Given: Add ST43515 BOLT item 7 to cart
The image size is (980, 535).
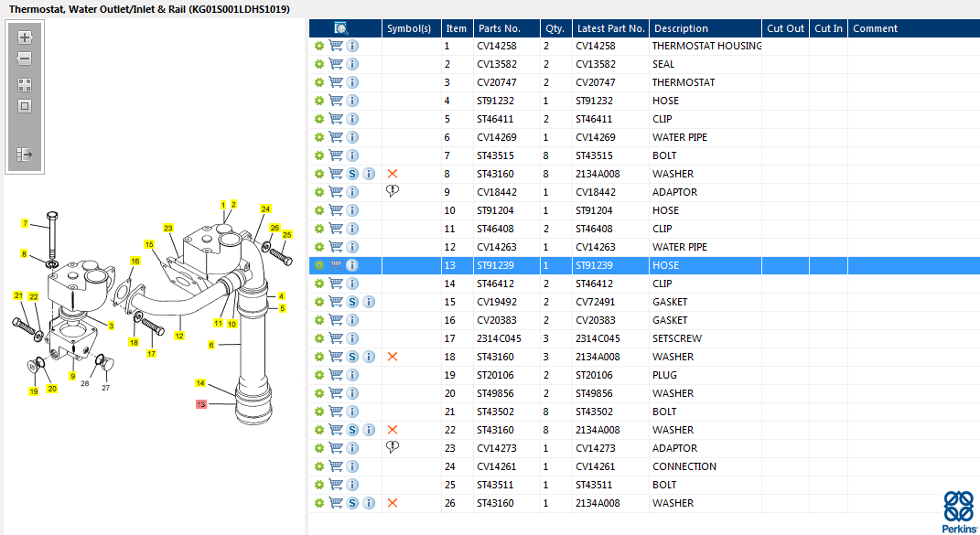Looking at the screenshot, I should pyautogui.click(x=336, y=155).
